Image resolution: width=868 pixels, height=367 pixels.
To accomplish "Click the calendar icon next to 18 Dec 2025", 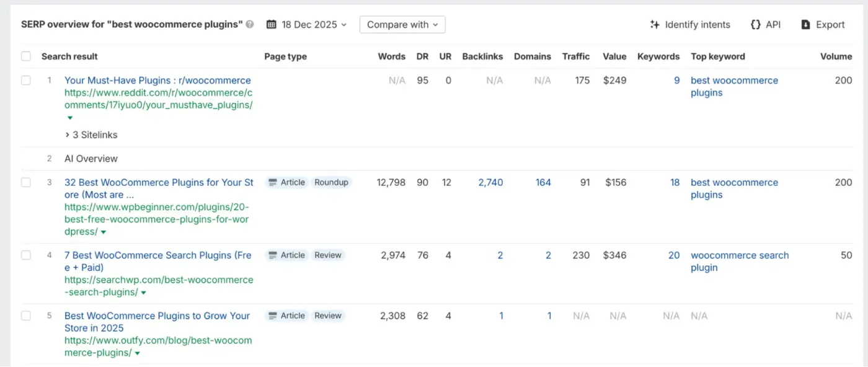I will point(271,25).
